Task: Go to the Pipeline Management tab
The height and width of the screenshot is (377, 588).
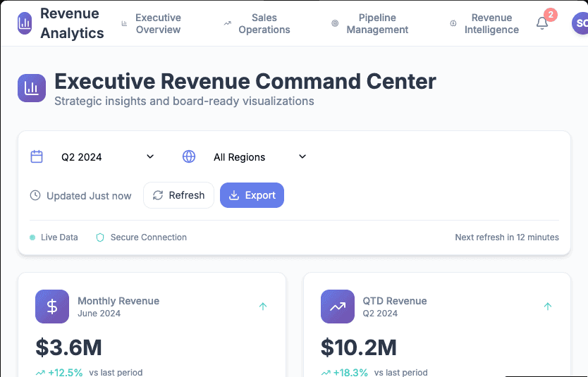Action: [370, 23]
